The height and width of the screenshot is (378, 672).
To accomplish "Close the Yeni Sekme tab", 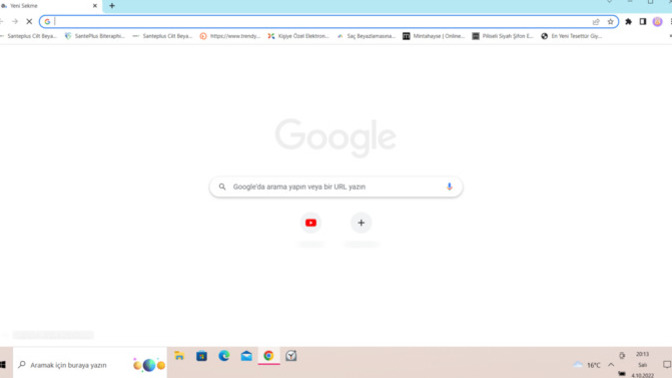I will point(95,6).
